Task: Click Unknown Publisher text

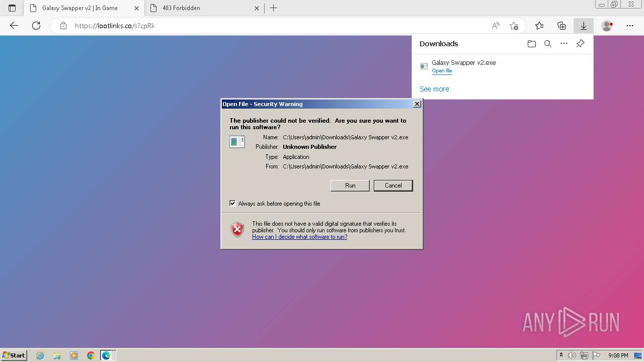Action: [309, 147]
